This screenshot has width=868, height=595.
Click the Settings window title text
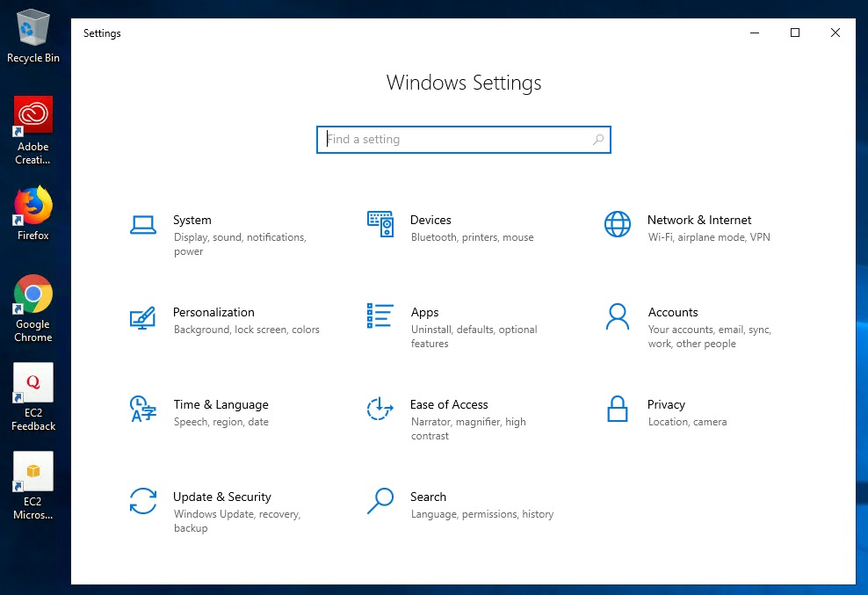(x=102, y=33)
